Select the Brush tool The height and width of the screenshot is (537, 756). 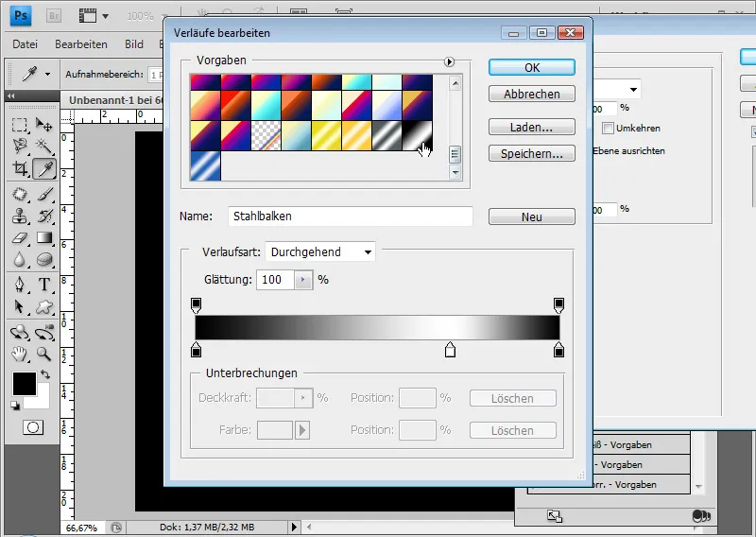click(43, 194)
